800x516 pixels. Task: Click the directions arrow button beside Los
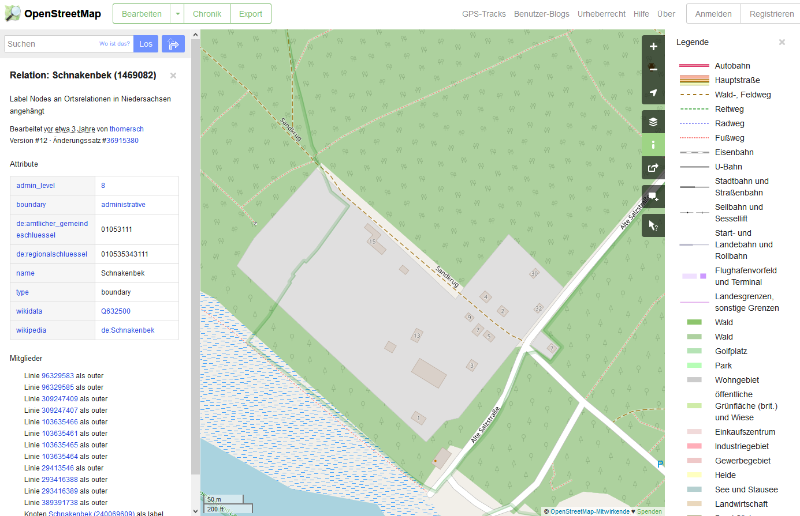173,44
